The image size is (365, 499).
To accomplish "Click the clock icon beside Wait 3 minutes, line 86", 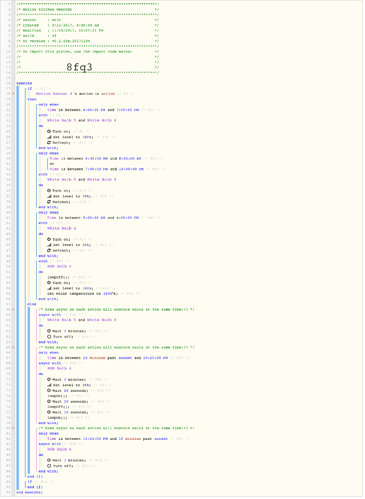I will 49,460.
